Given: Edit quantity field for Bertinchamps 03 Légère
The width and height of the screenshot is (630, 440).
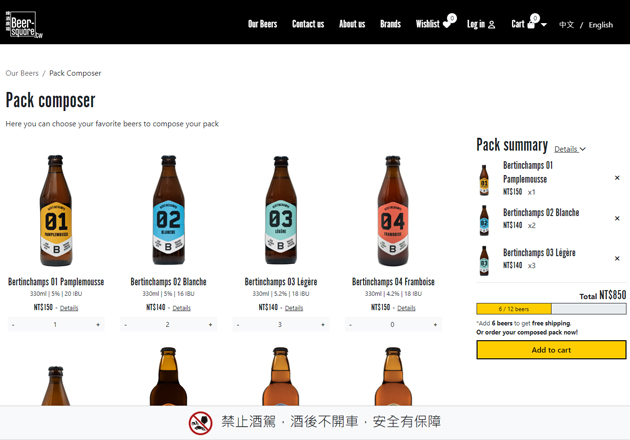Looking at the screenshot, I should (280, 325).
